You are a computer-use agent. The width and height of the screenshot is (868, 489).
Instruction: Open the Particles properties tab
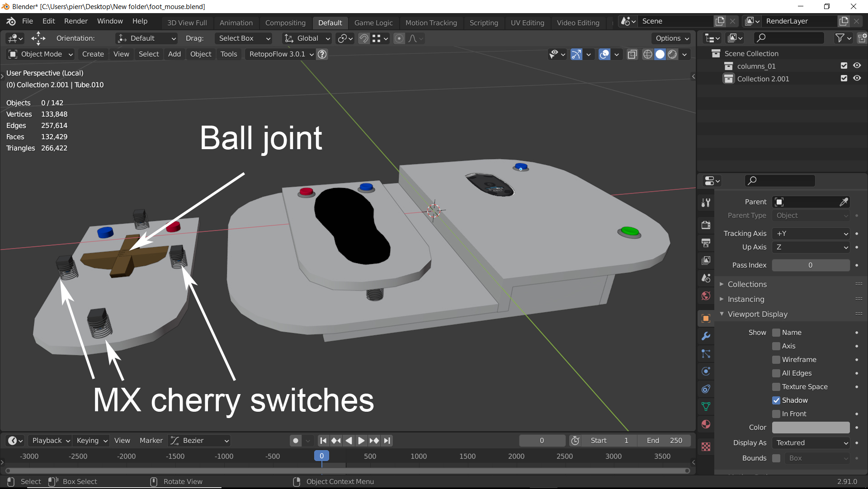(x=706, y=354)
